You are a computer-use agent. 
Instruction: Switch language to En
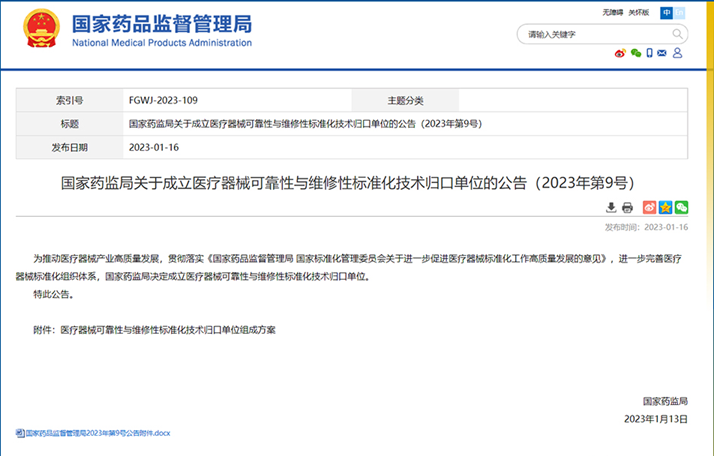(680, 12)
